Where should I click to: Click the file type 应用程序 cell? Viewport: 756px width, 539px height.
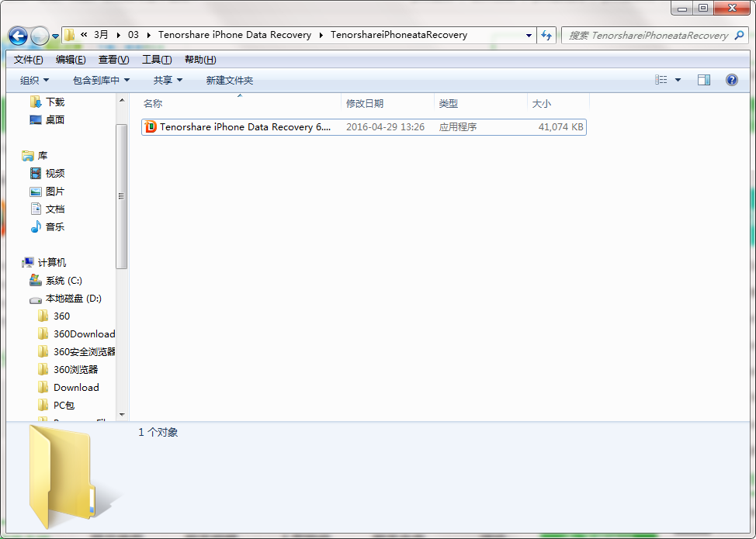click(x=457, y=127)
